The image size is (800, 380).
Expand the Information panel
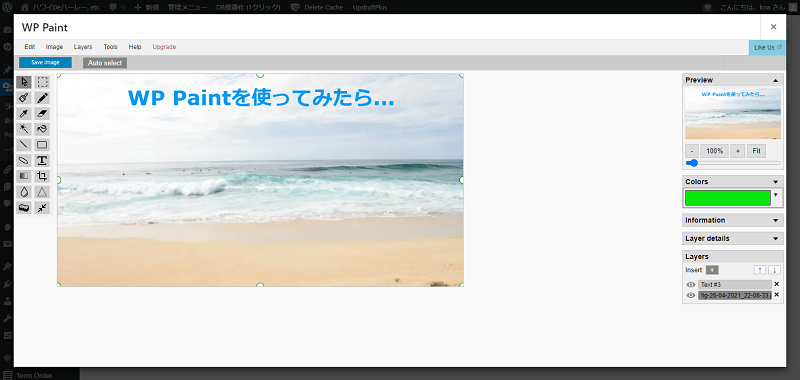733,220
